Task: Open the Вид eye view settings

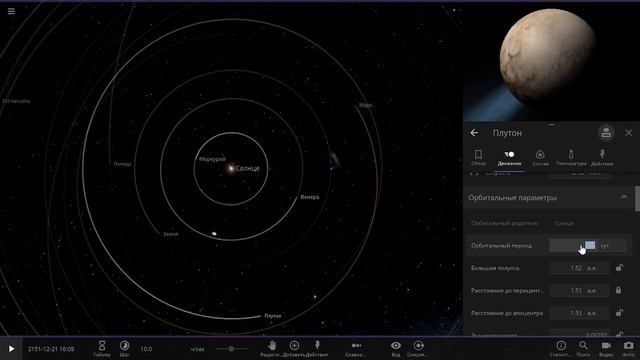Action: click(396, 349)
